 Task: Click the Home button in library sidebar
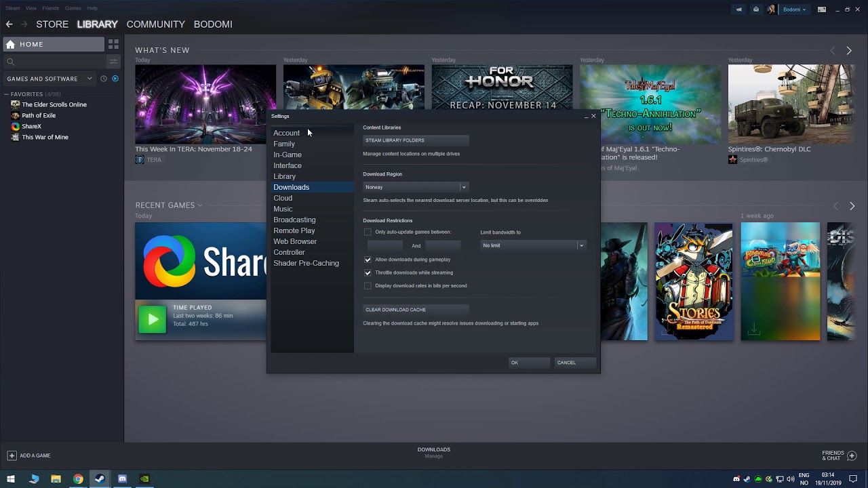[53, 44]
